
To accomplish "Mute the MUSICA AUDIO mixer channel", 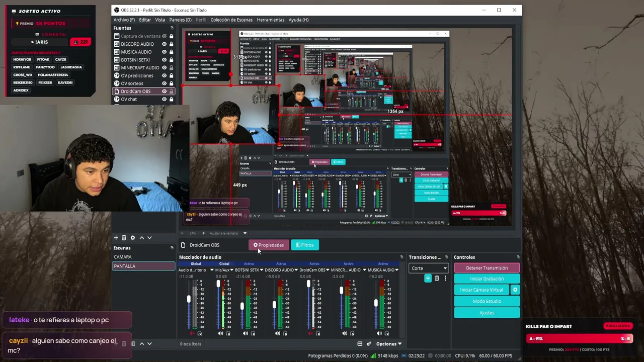I will pos(379,333).
